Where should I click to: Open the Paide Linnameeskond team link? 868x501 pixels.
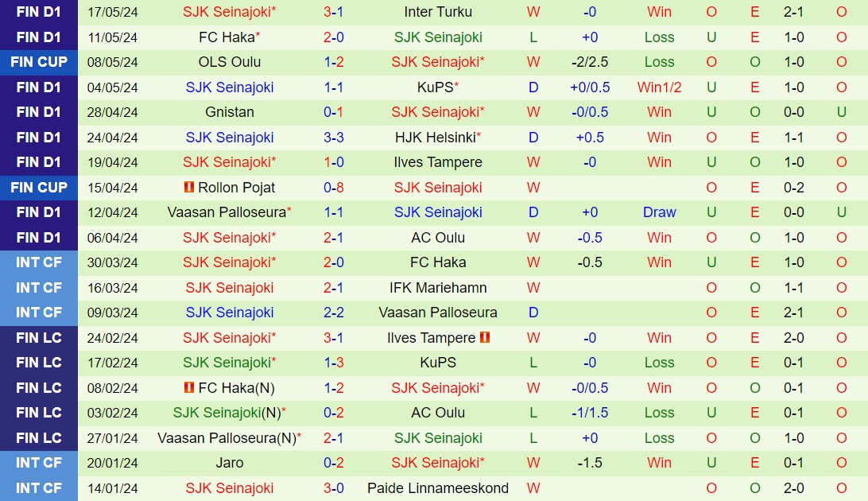tap(437, 488)
